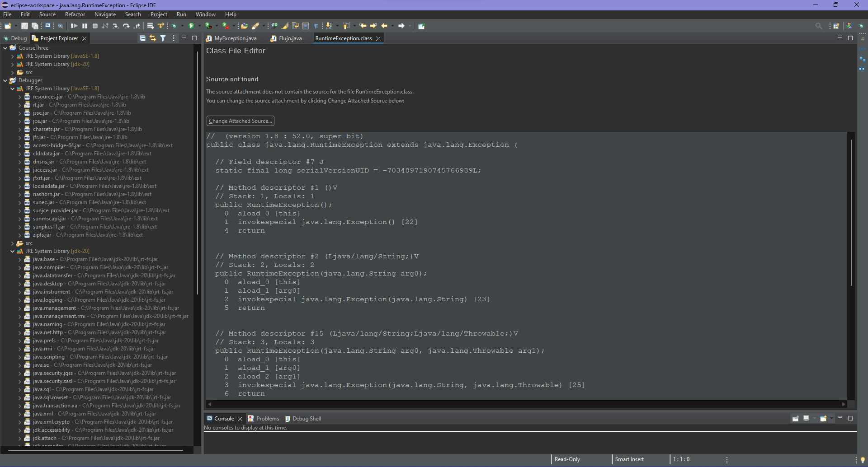Image resolution: width=868 pixels, height=467 pixels.
Task: Toggle Skip All Breakpoints icon
Action: 60,26
